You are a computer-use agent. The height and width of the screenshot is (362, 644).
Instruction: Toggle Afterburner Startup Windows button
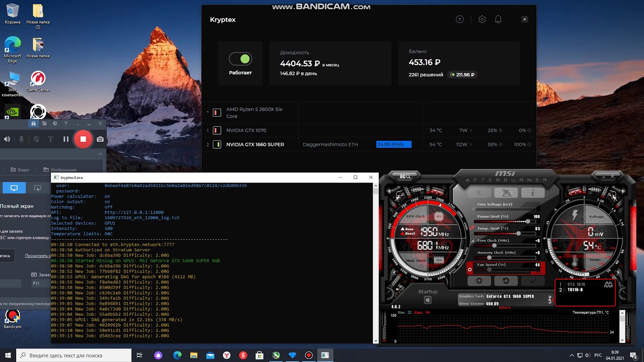tap(428, 300)
